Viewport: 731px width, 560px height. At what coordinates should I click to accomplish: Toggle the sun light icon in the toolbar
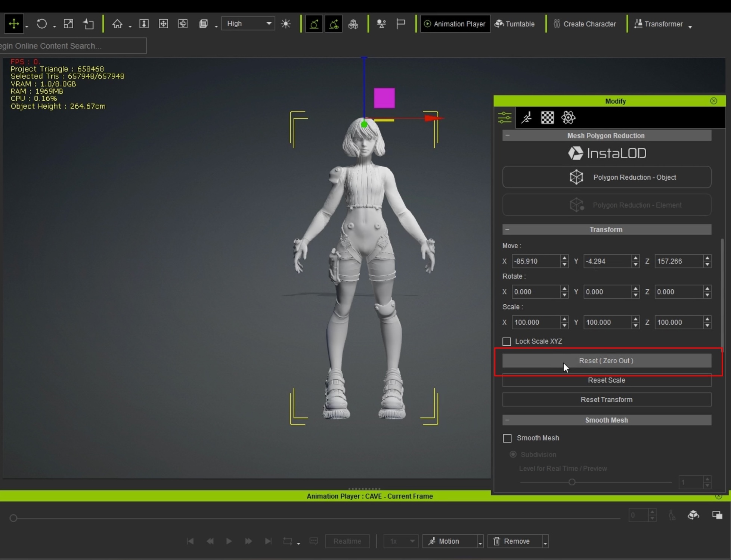pos(286,24)
